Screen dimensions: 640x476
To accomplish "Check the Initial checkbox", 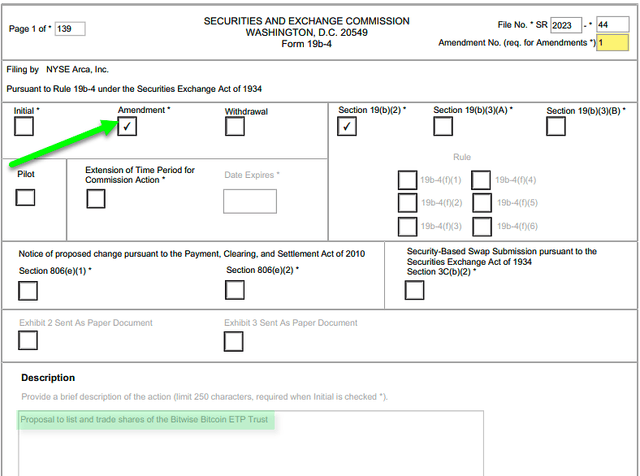I will pos(24,127).
